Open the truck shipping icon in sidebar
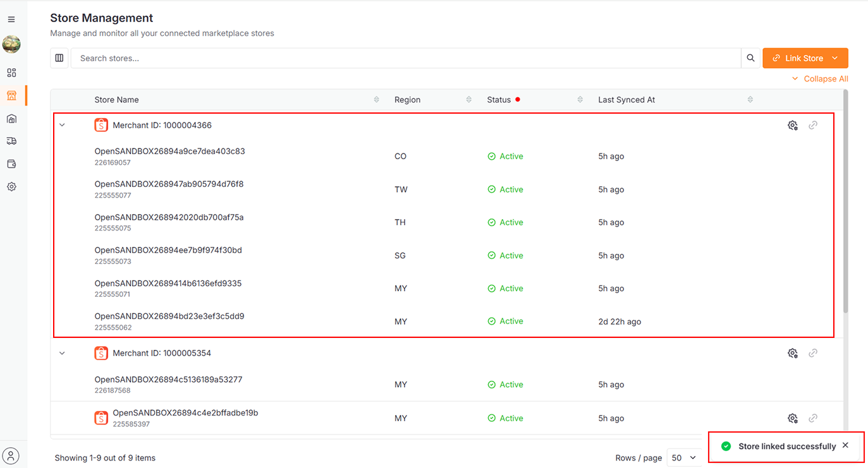Screen dimensions: 868x468 click(11, 141)
